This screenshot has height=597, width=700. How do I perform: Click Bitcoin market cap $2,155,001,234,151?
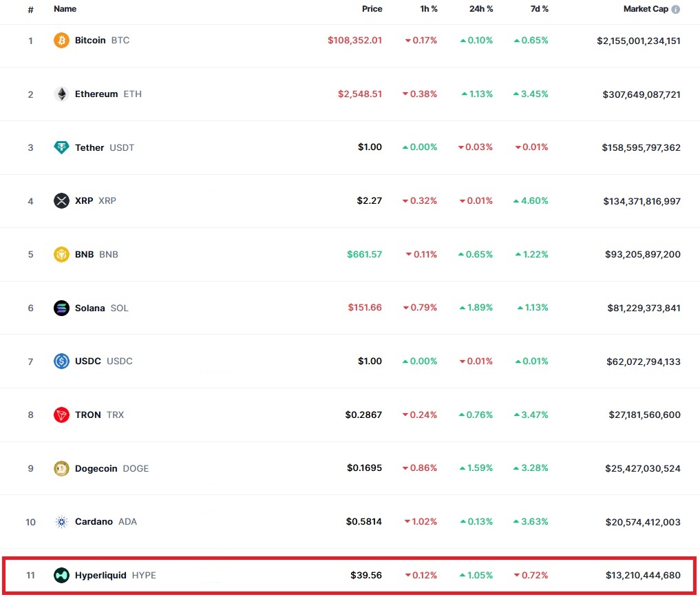[639, 41]
